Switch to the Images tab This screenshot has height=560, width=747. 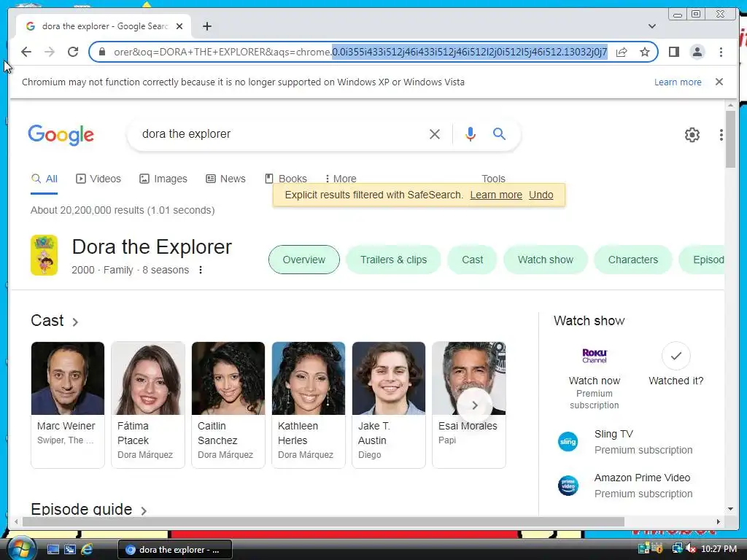(x=163, y=179)
